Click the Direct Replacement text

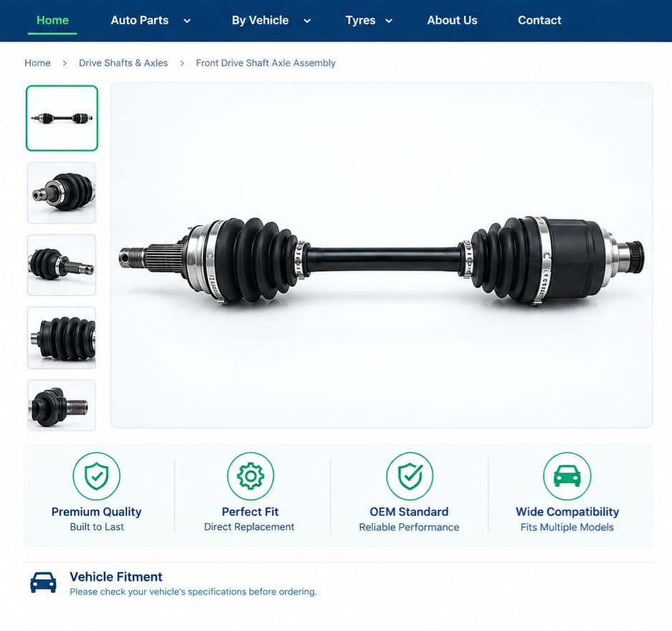click(x=249, y=527)
